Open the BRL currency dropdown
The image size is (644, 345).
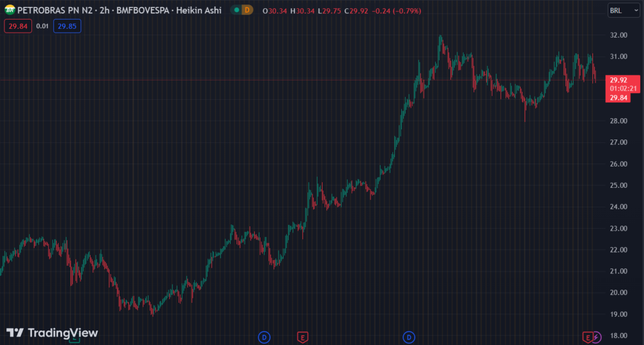point(623,11)
